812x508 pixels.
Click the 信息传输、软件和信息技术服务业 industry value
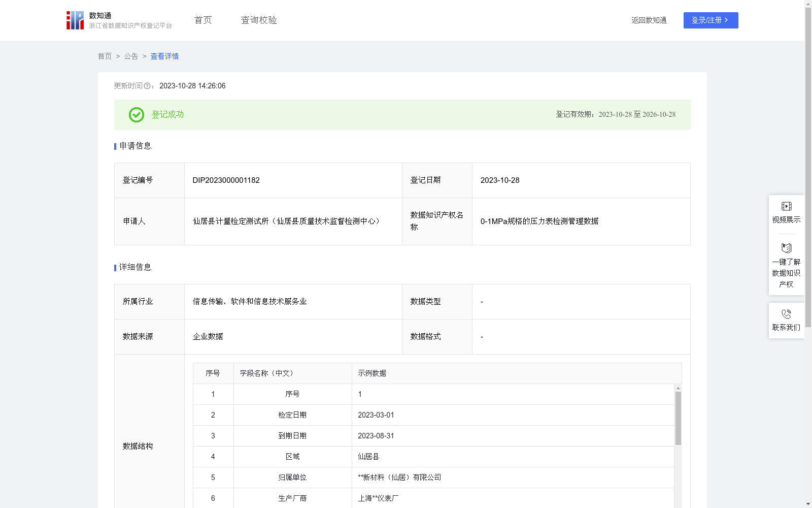click(x=250, y=302)
